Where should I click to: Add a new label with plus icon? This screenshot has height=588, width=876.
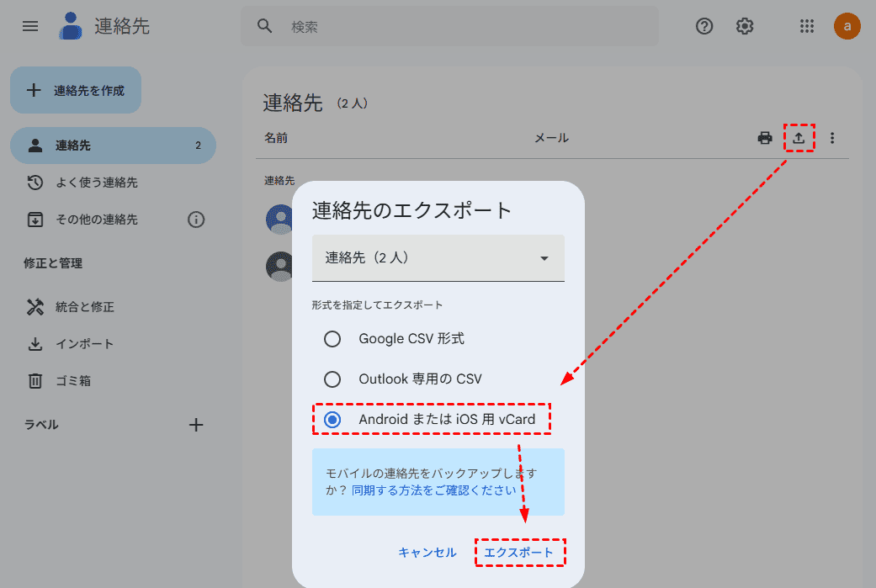click(x=196, y=425)
